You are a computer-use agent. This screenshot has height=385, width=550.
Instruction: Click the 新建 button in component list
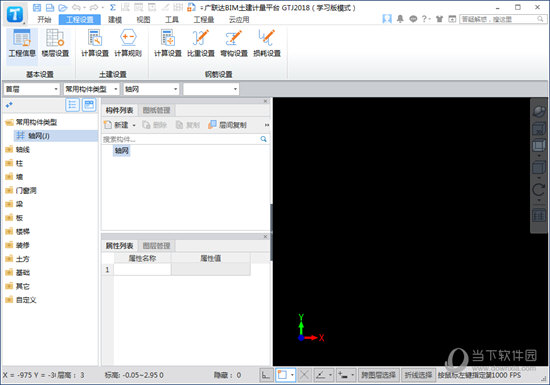(x=117, y=125)
